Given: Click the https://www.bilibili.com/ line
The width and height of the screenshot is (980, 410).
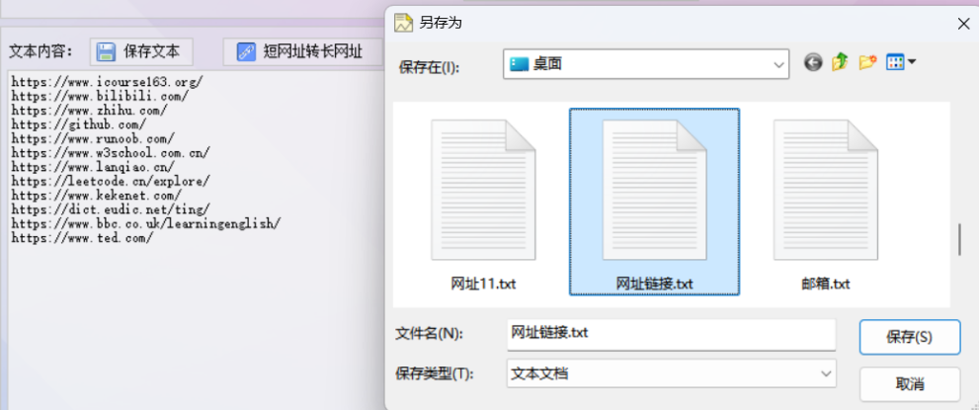Looking at the screenshot, I should pyautogui.click(x=100, y=96).
